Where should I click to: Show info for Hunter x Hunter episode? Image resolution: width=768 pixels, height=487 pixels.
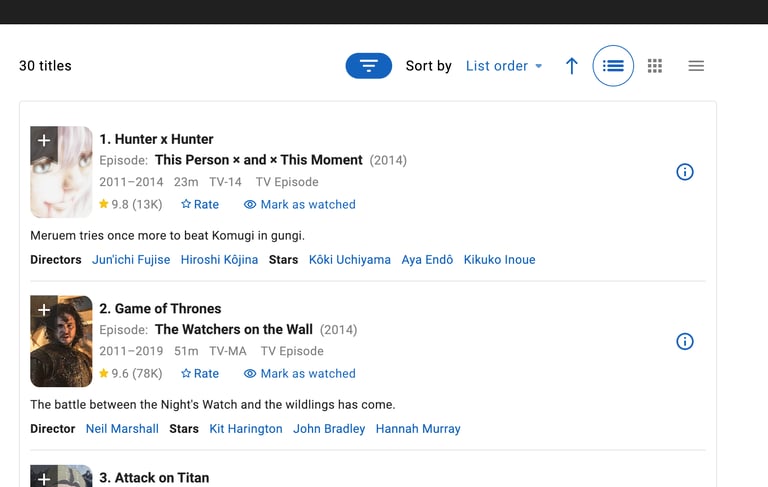point(685,172)
